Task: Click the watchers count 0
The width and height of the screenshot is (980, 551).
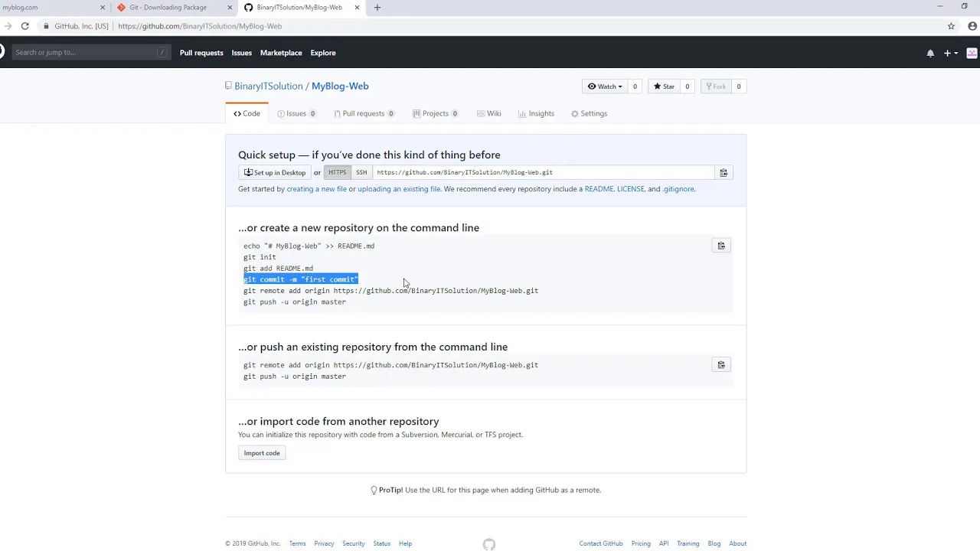Action: 635,86
